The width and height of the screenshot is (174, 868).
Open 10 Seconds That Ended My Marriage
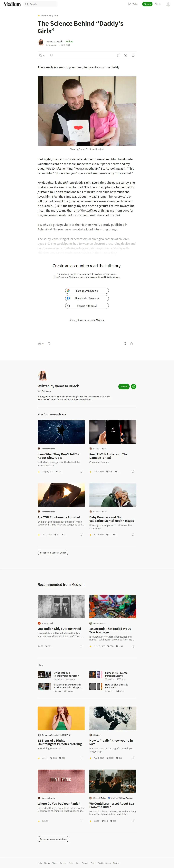[x=110, y=630]
